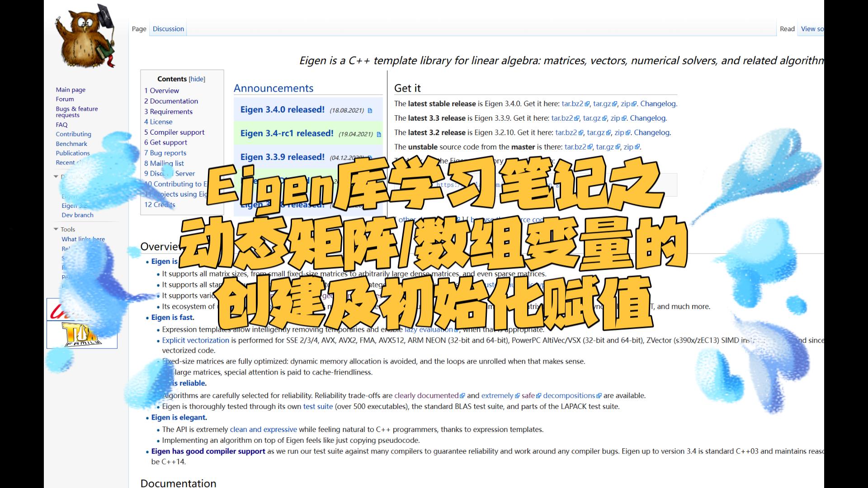Open Changelog for Eigen 3.3.9

(x=648, y=118)
